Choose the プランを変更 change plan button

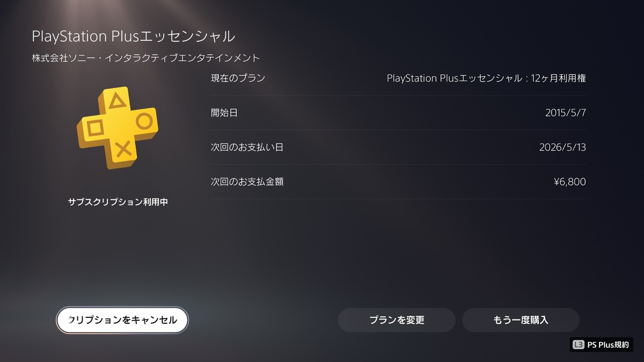397,320
